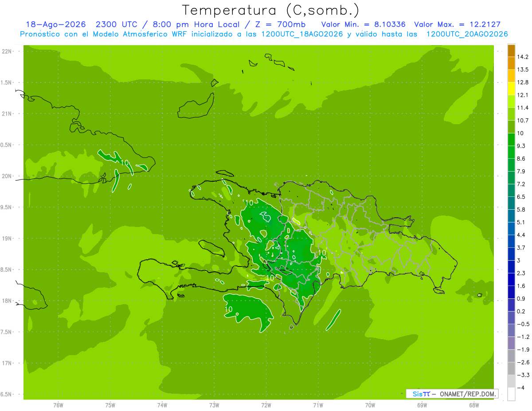This screenshot has width=532, height=411.
Task: Click the legend value "0.9"
Action: point(521,299)
